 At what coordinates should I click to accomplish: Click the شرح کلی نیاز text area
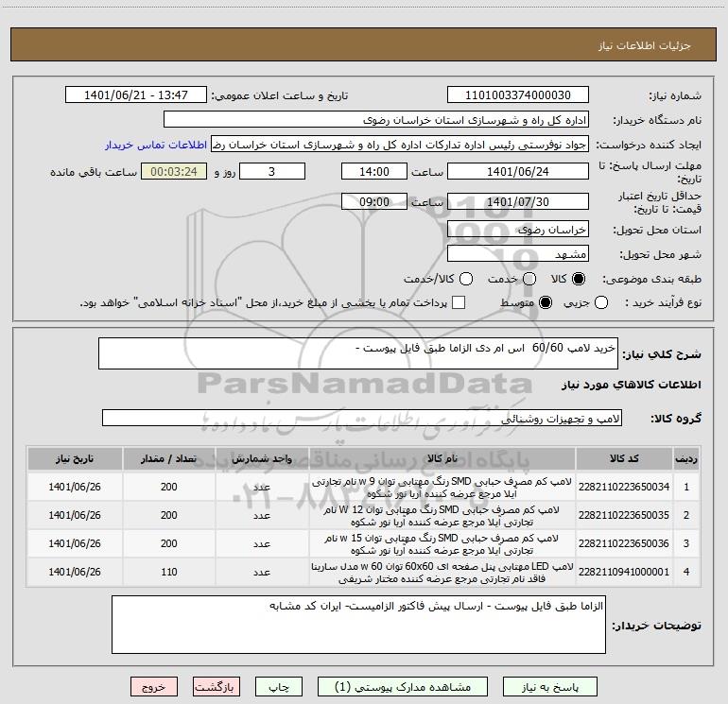pyautogui.click(x=358, y=353)
